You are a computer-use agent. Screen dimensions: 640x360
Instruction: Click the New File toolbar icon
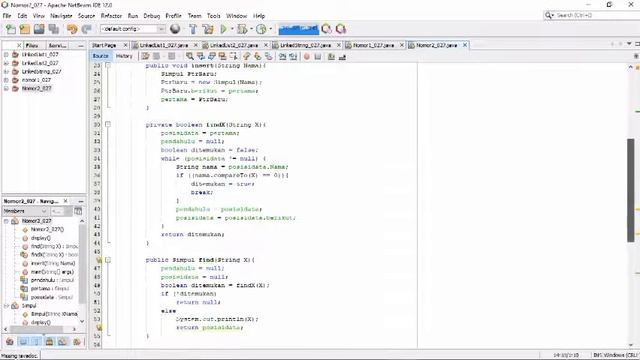coord(11,29)
